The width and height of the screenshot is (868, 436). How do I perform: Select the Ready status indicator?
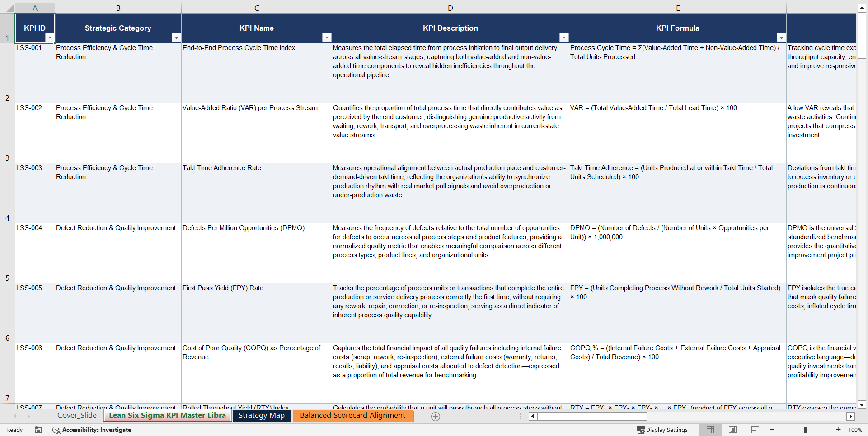tap(14, 430)
